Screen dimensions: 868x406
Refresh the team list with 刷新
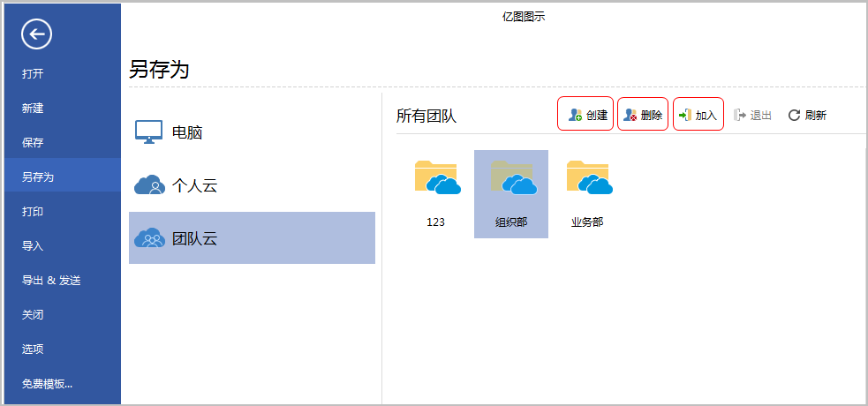(807, 115)
